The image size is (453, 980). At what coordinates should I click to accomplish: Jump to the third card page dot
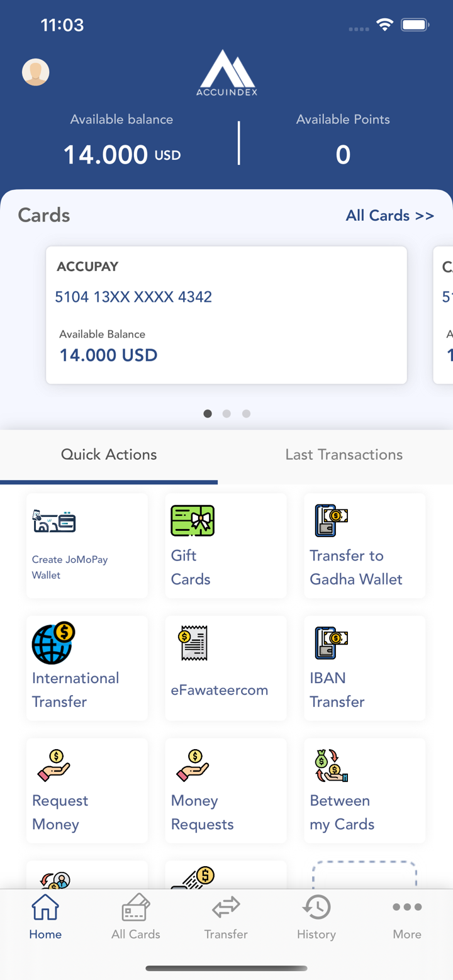tap(246, 413)
